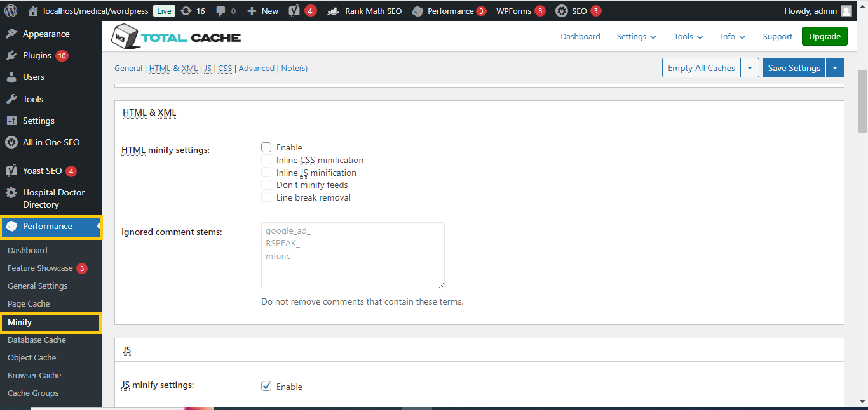Viewport: 868px width, 410px height.
Task: Open Rank Math SEO icon in toolbar
Action: 332,11
